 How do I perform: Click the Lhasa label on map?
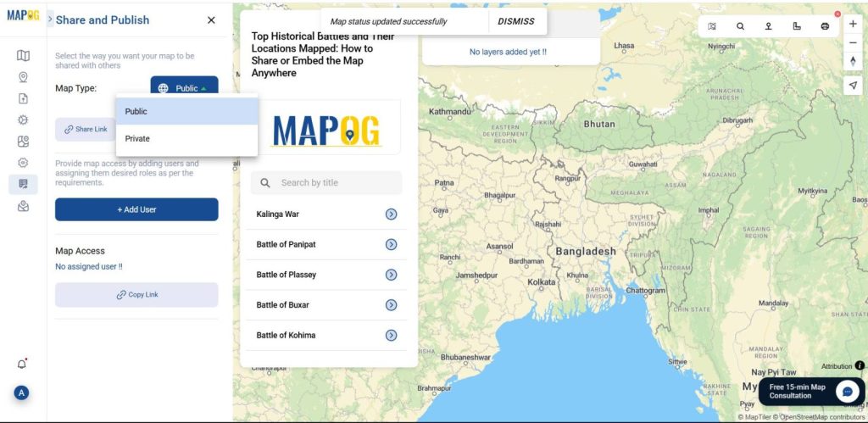click(x=624, y=46)
